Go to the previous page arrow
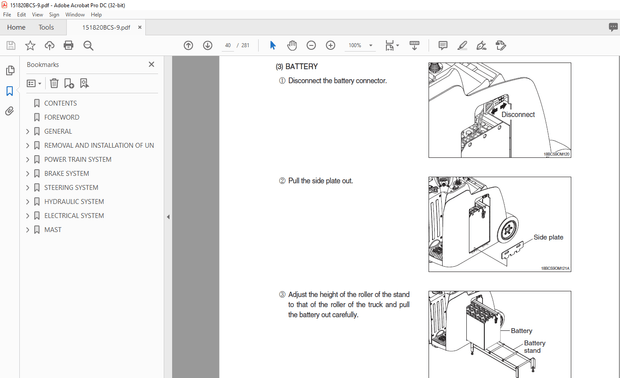 point(189,45)
